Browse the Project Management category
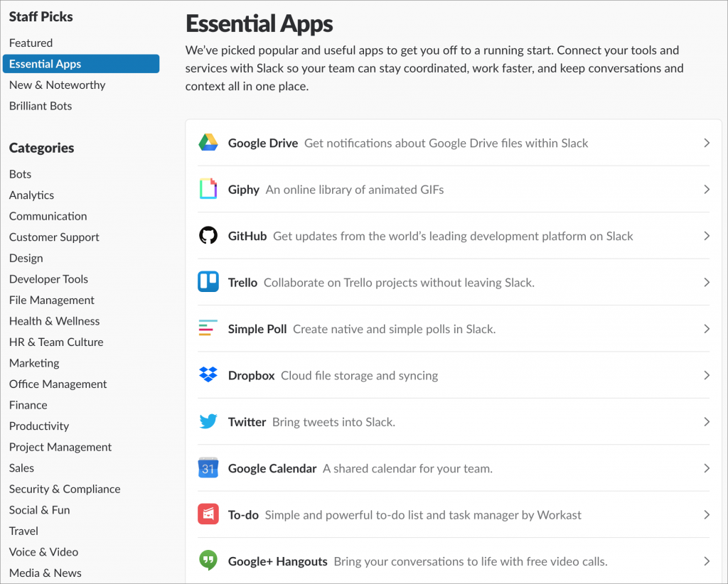728x584 pixels. coord(60,447)
